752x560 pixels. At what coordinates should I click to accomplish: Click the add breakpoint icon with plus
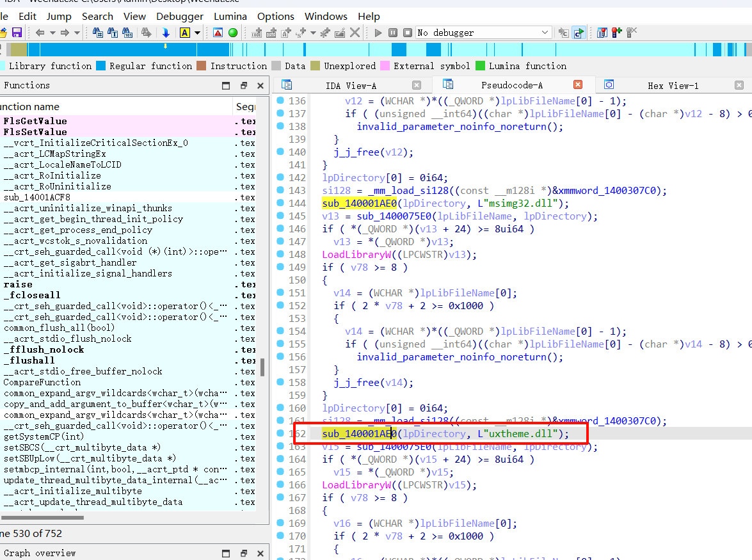616,33
